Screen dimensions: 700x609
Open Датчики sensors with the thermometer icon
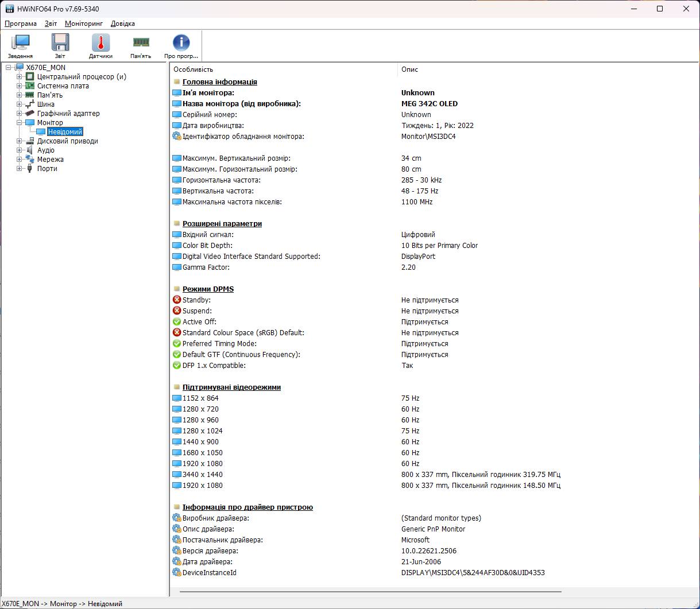pyautogui.click(x=100, y=43)
